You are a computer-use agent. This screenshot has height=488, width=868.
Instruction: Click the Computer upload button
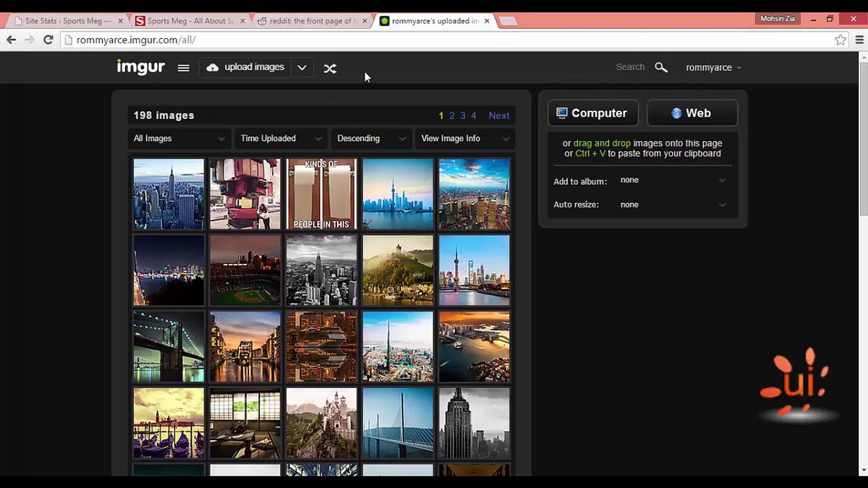pyautogui.click(x=593, y=113)
